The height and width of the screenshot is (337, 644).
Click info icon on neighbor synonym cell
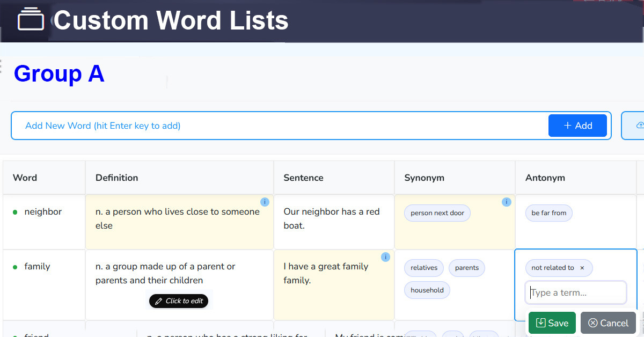click(506, 202)
